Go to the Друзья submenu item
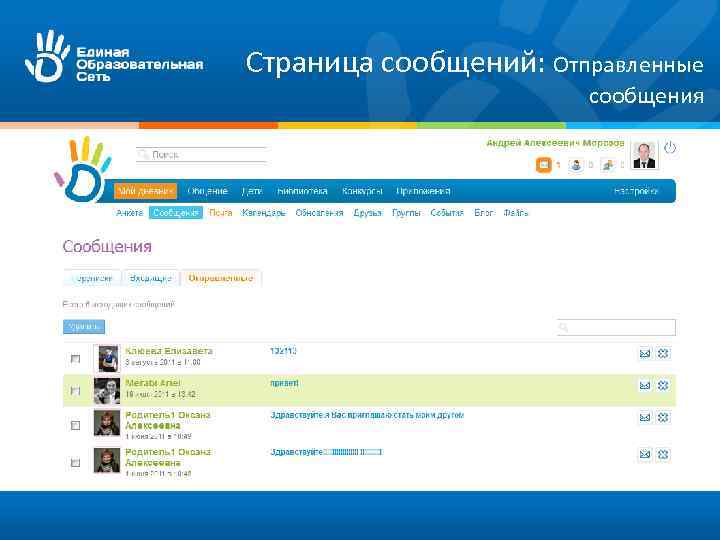 pyautogui.click(x=368, y=213)
